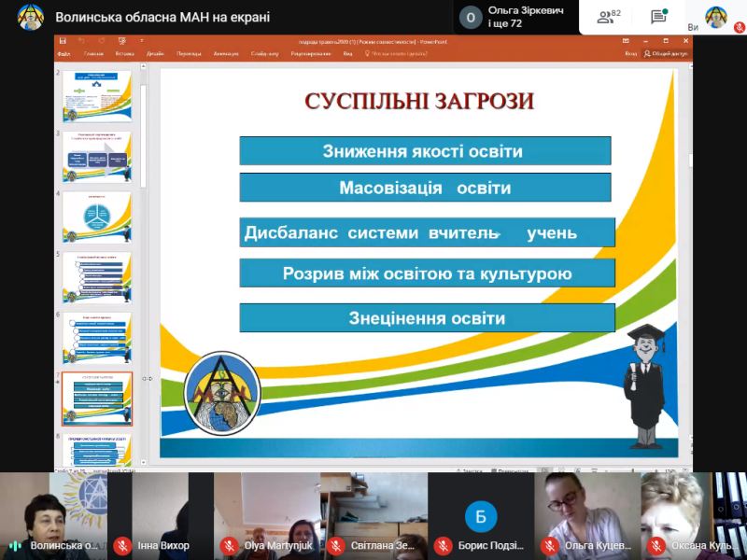Click the Волинська обласна МАН logo at top left

pos(30,17)
